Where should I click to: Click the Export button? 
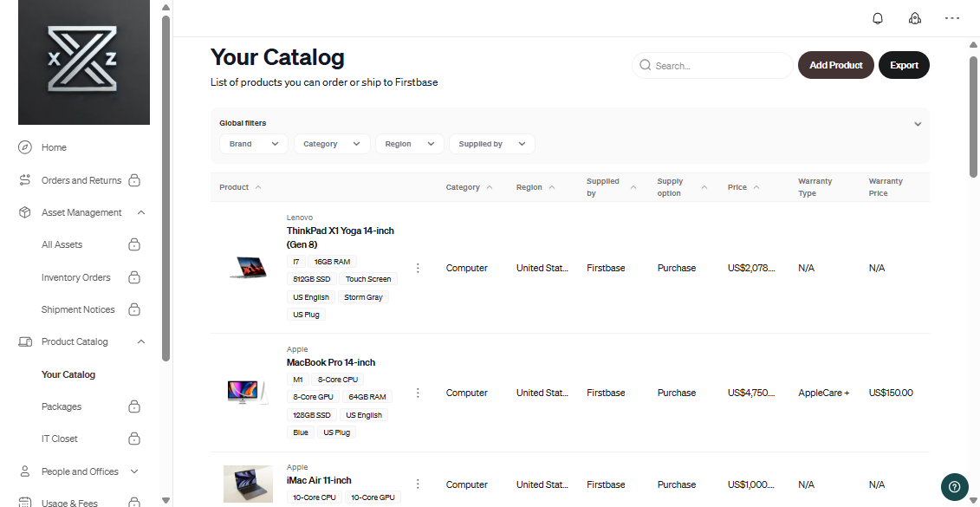(904, 65)
